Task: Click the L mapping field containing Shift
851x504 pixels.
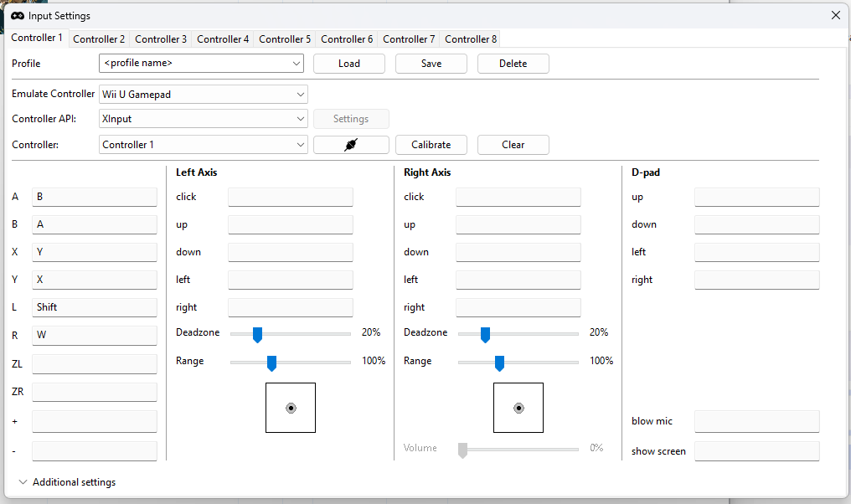Action: pos(95,307)
